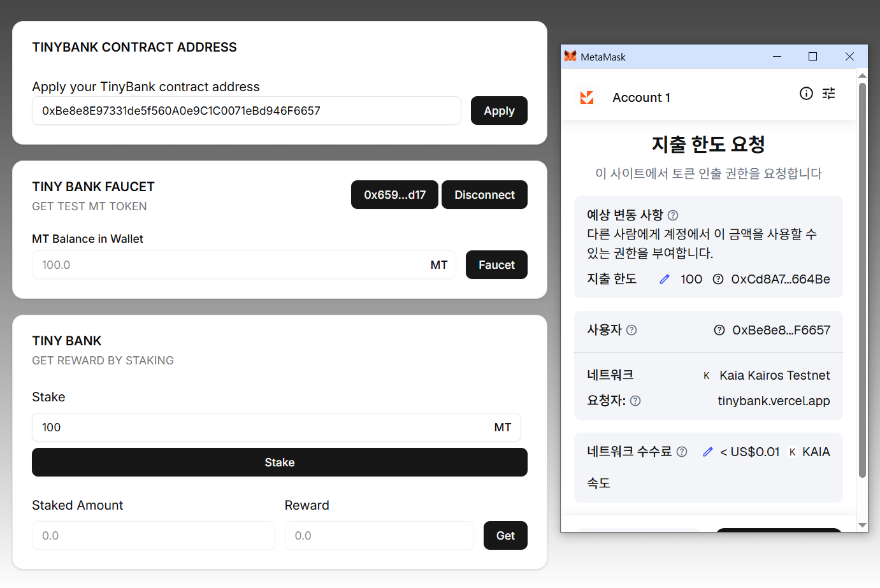Click the TINYBANK CONTRACT ADDRESS heading
880x588 pixels.
coord(134,47)
